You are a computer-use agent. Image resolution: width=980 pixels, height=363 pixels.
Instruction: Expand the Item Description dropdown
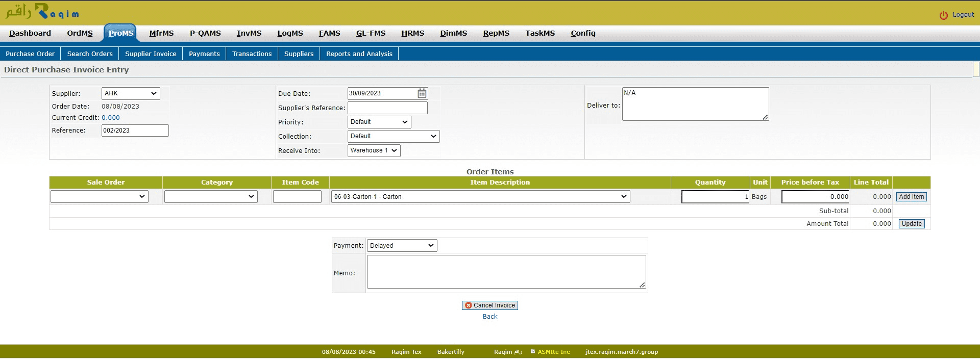click(480, 197)
